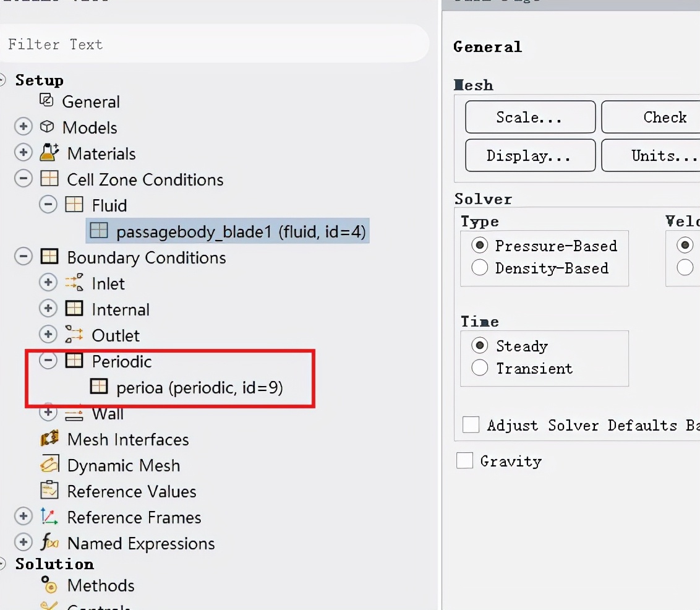Screen dimensions: 700x610
Task: Expand the Models tree node
Action: point(23,127)
